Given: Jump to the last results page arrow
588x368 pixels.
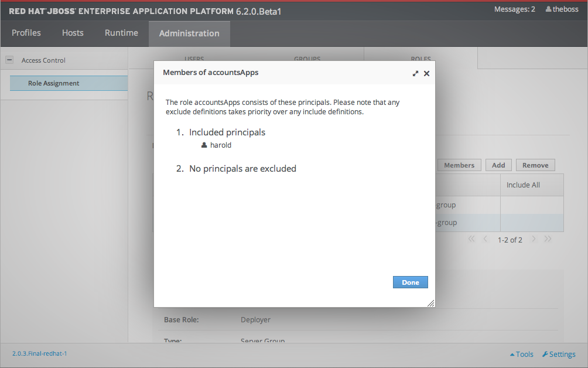Looking at the screenshot, I should click(x=548, y=239).
